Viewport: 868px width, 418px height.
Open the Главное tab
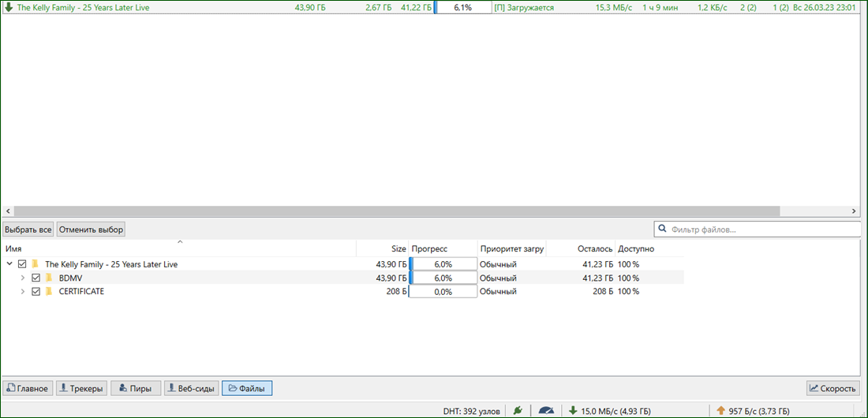(28, 389)
